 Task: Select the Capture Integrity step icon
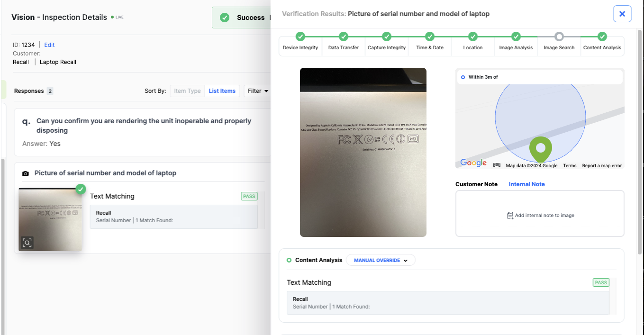(x=387, y=36)
